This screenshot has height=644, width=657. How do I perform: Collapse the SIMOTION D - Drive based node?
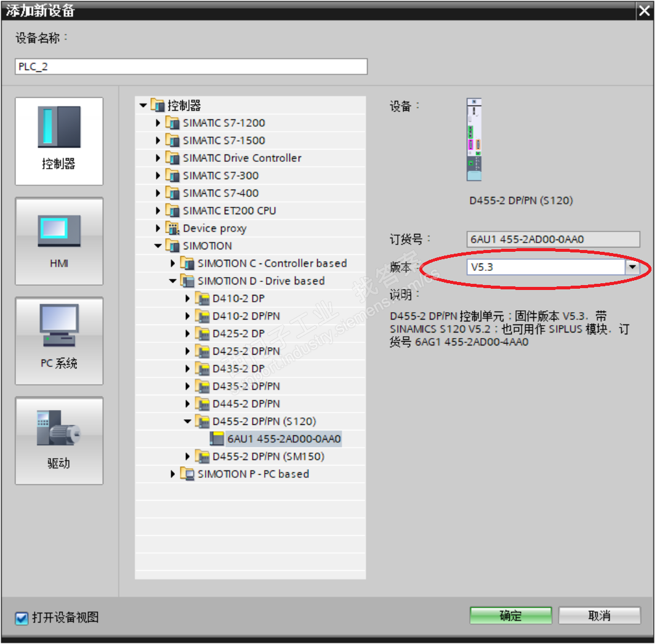(x=172, y=281)
